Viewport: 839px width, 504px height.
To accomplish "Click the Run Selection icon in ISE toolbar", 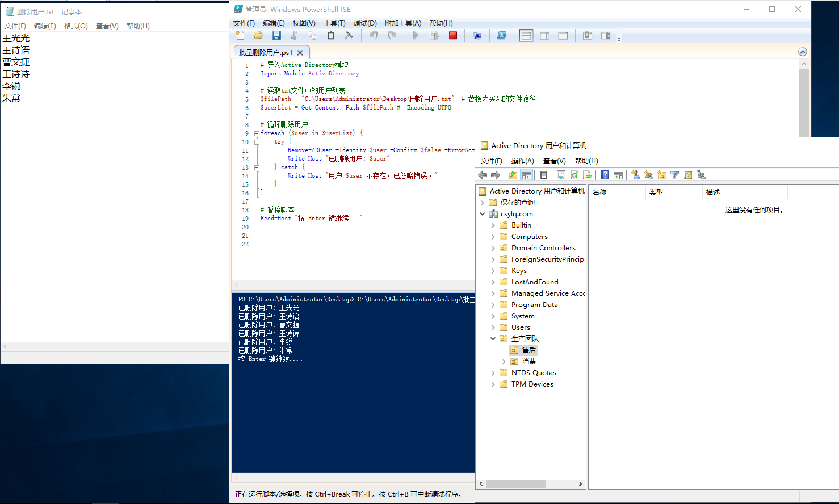I will 434,36.
